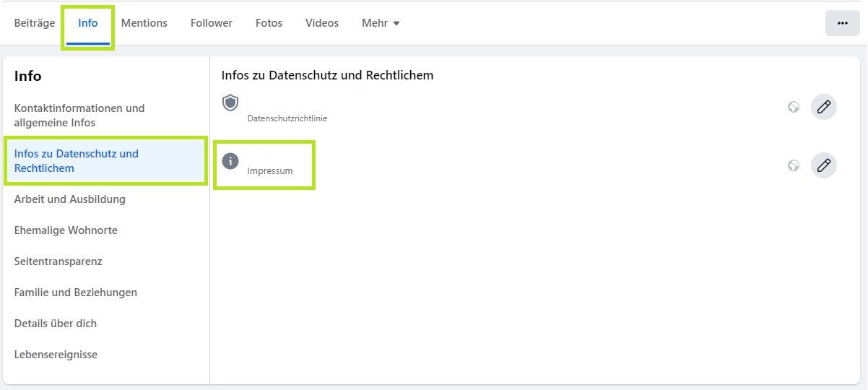The width and height of the screenshot is (868, 390).
Task: Switch to the Videos tab
Action: (x=322, y=23)
